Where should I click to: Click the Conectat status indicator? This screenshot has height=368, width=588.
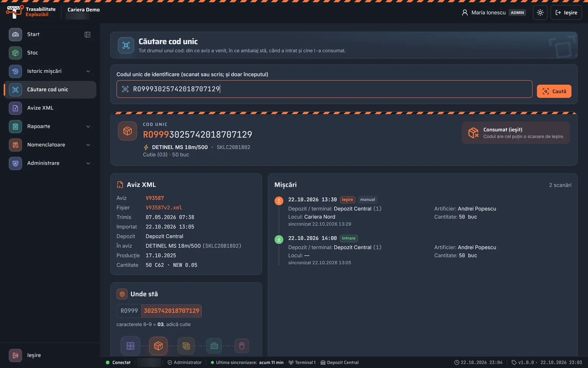click(x=118, y=362)
